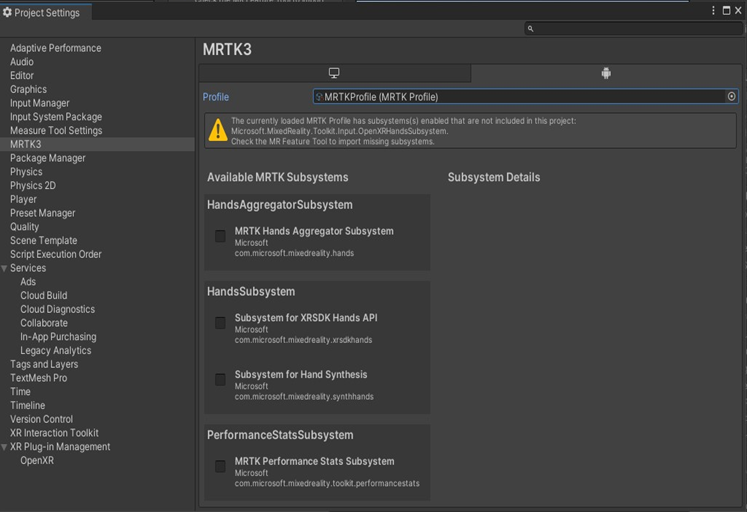Open the Audio settings
This screenshot has height=512, width=747.
(22, 62)
